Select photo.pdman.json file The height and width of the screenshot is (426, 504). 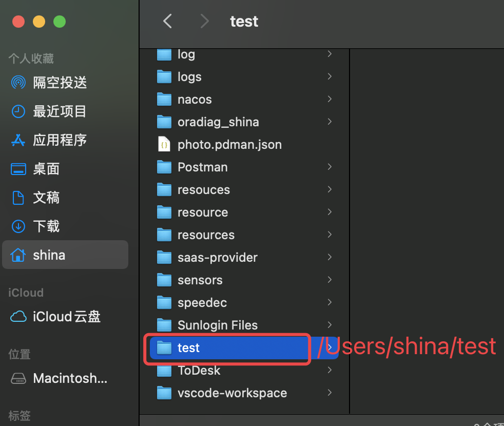[x=244, y=145]
